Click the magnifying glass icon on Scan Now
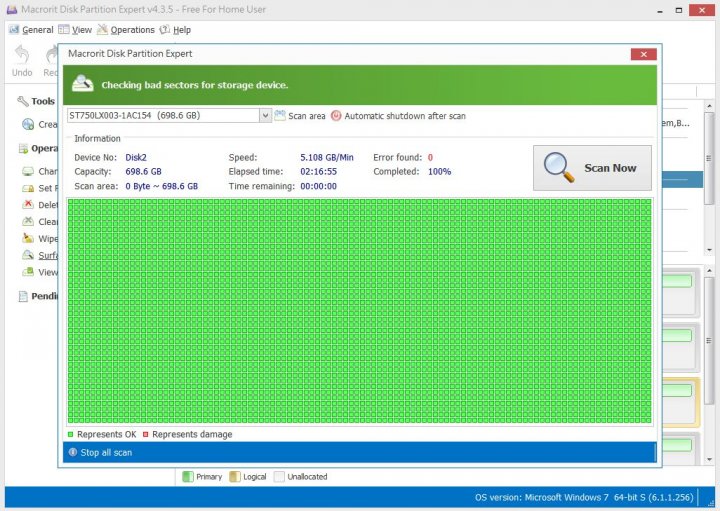The width and height of the screenshot is (720, 511). [558, 167]
